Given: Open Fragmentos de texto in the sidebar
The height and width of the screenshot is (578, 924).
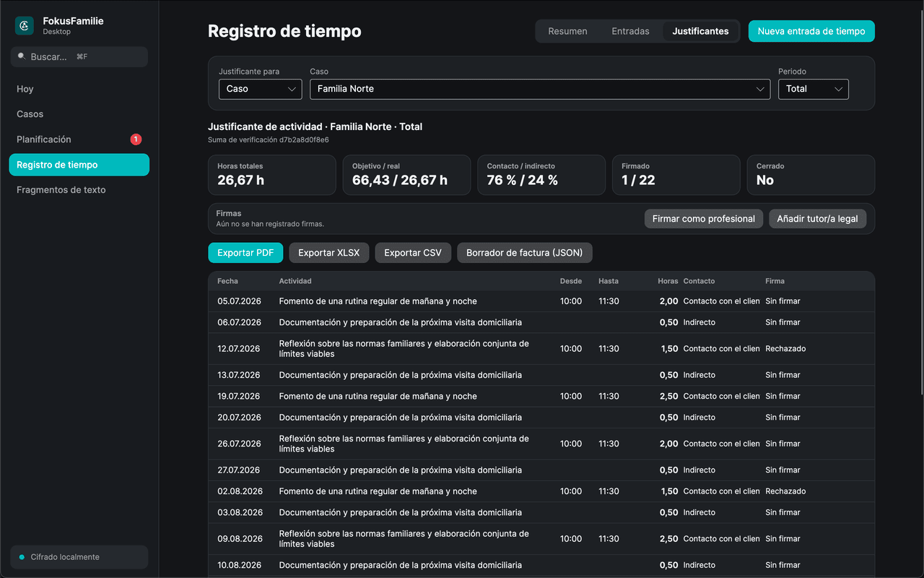Looking at the screenshot, I should pos(79,190).
